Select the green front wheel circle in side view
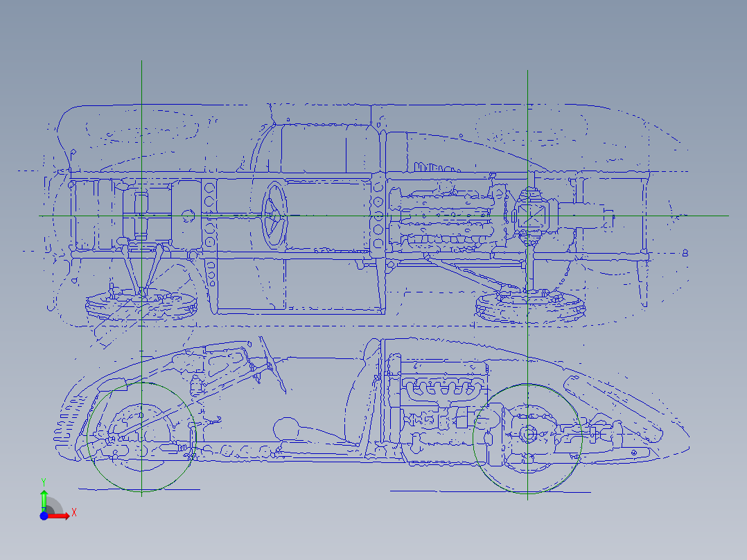 (88, 437)
